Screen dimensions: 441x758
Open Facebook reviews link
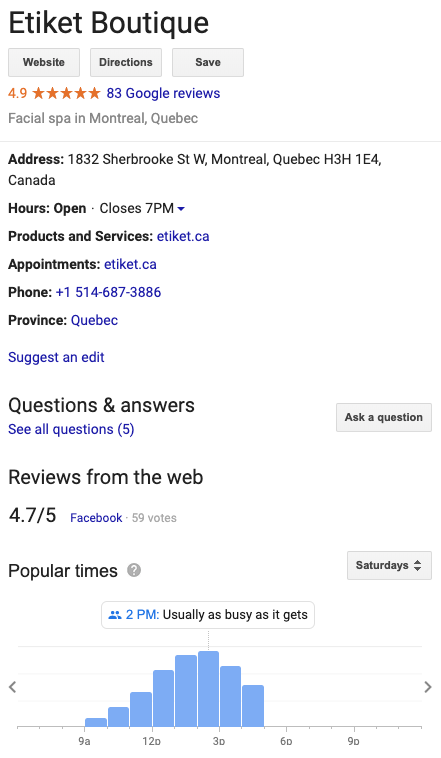tap(96, 518)
